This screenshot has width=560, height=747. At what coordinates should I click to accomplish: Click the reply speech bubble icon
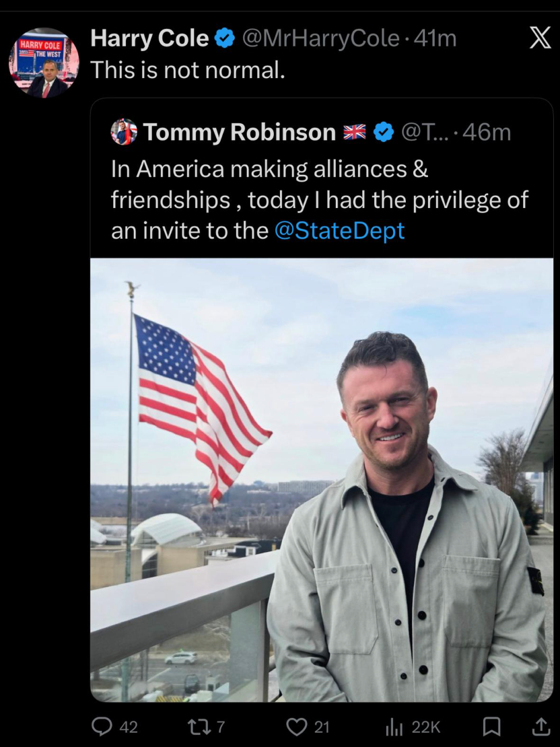click(101, 726)
